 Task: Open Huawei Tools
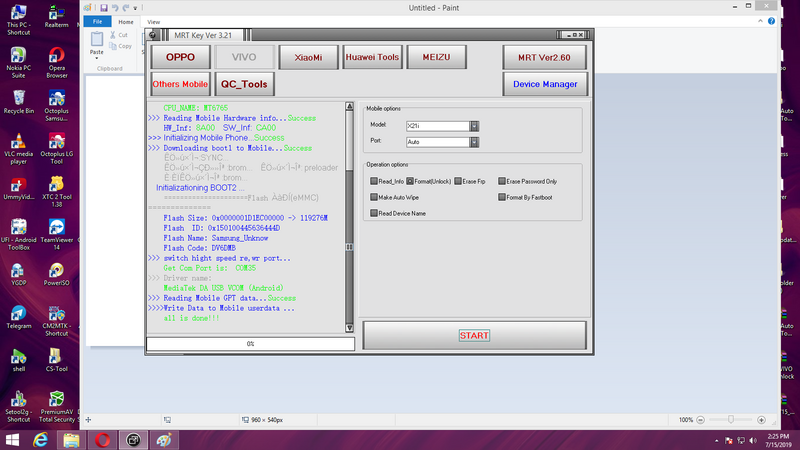[372, 57]
